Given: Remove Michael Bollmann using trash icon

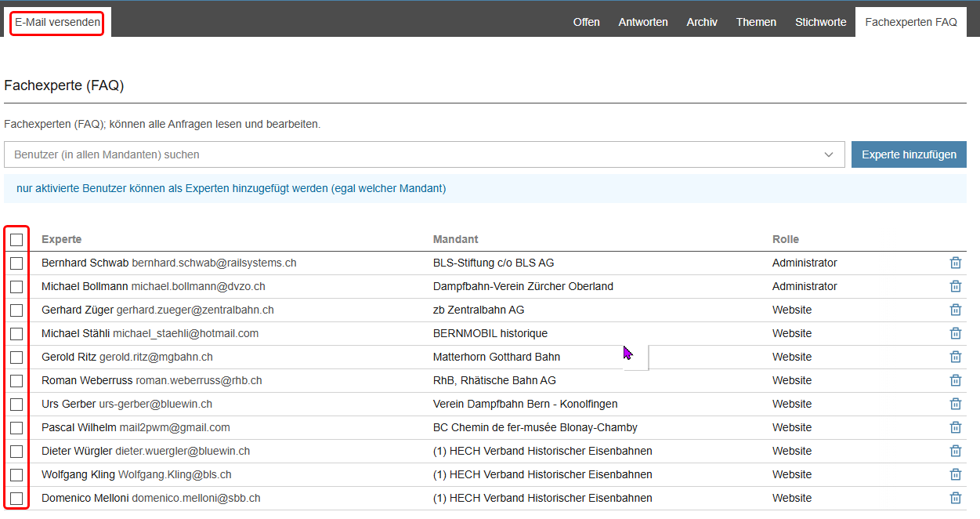Looking at the screenshot, I should [955, 286].
